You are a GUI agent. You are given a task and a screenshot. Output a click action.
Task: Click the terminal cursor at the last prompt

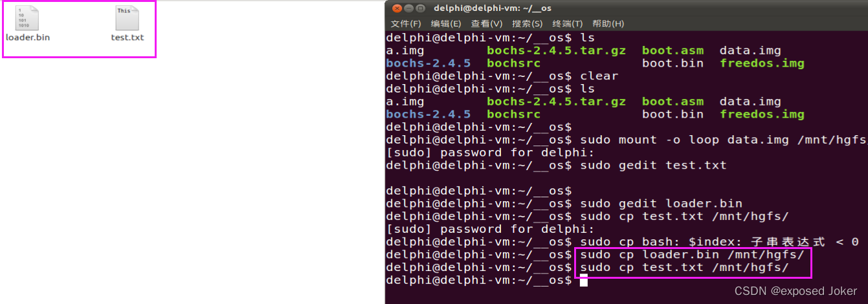583,280
